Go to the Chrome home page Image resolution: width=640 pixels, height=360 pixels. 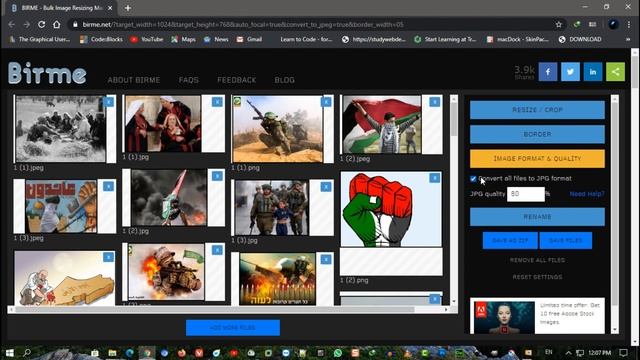coord(56,24)
